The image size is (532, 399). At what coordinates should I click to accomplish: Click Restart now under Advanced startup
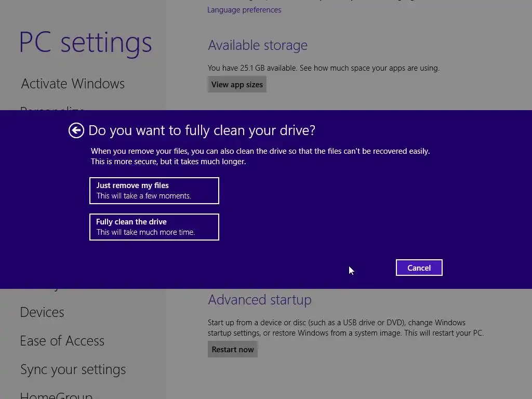[x=233, y=350]
